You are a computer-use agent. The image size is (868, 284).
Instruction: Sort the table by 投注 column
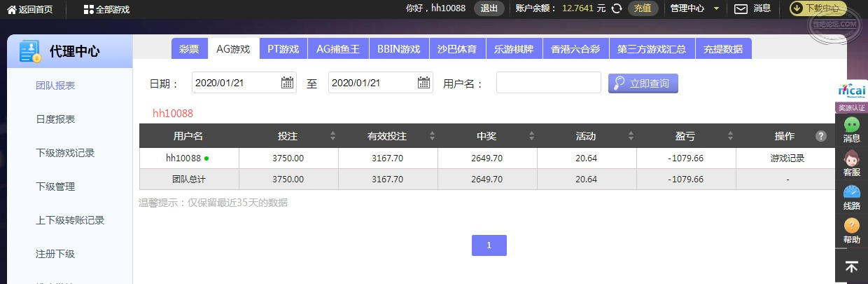(332, 136)
